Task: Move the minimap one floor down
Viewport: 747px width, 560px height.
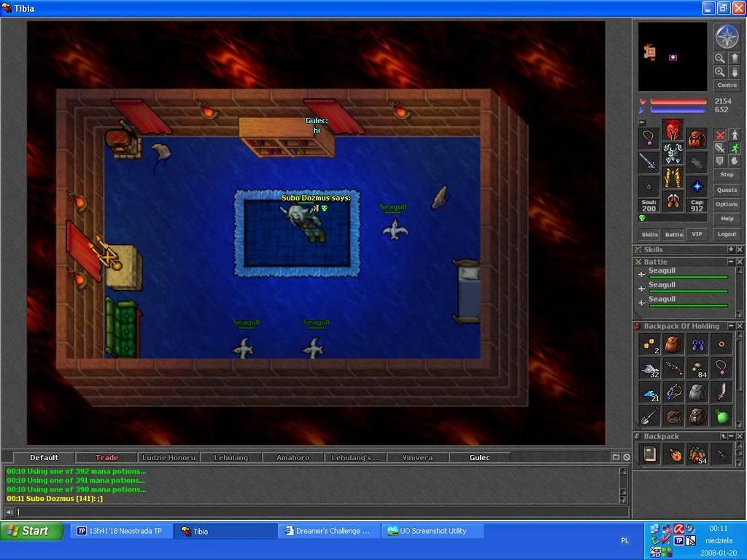Action: 735,72
